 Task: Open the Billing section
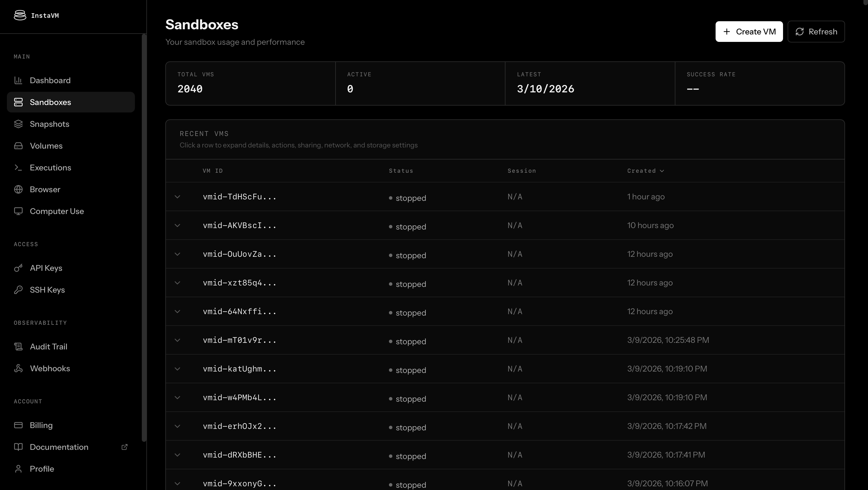click(x=41, y=425)
